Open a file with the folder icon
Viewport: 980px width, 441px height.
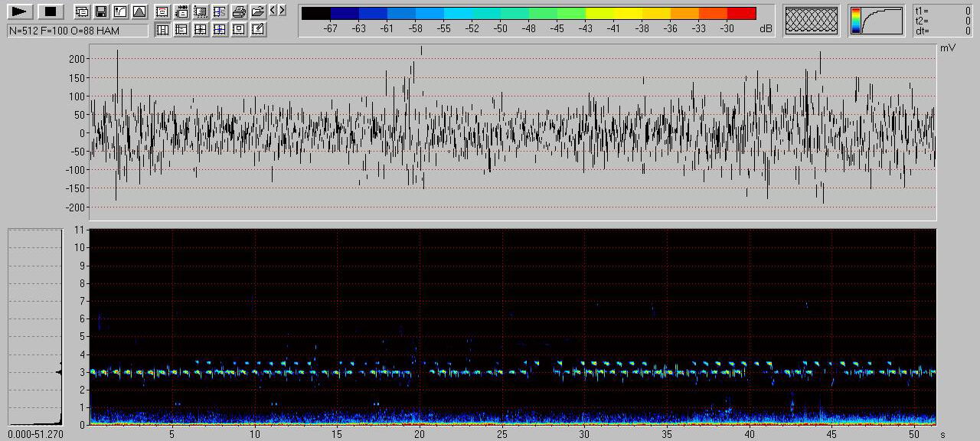pos(258,11)
